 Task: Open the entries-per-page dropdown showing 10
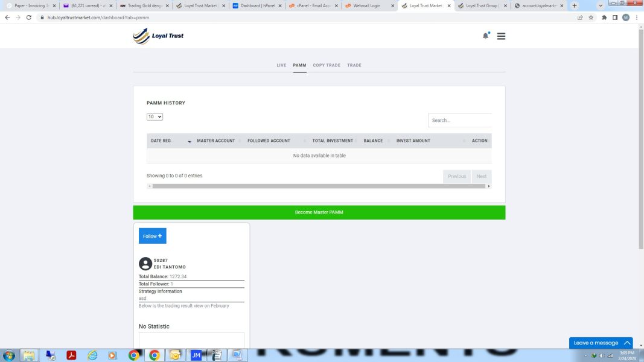pos(155,117)
